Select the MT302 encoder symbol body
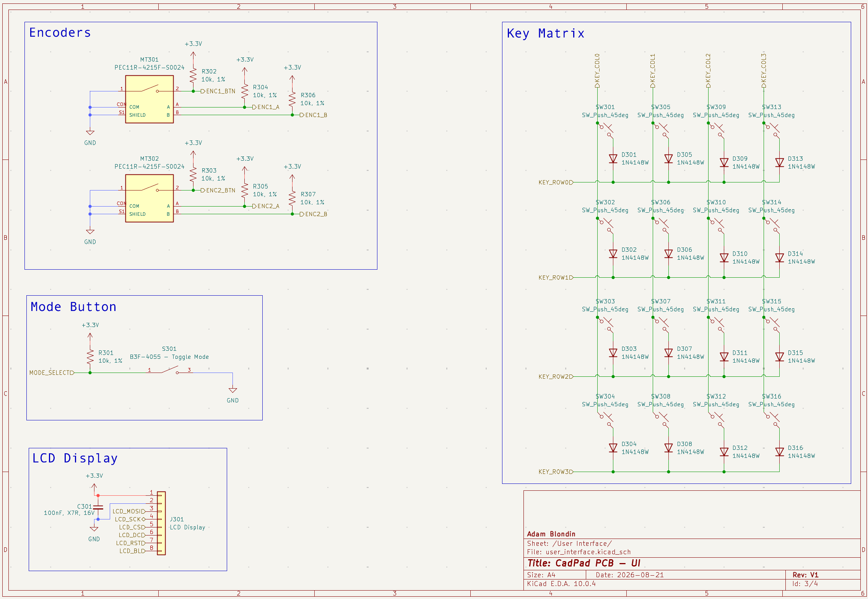 click(150, 198)
